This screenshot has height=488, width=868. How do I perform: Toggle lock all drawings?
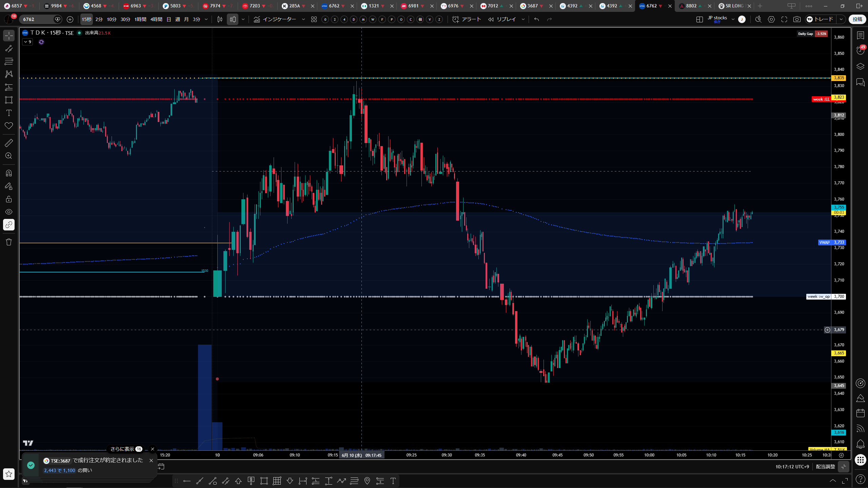[9, 199]
